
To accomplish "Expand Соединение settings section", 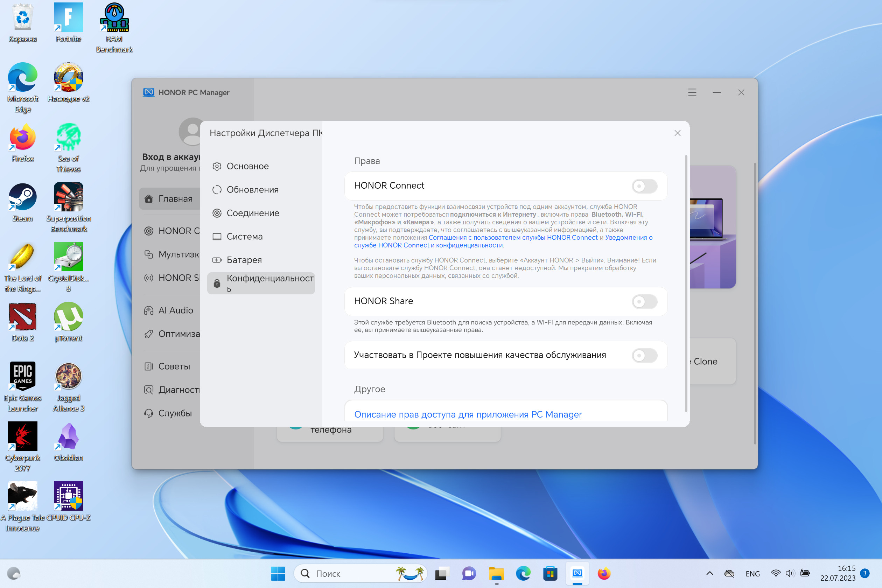I will [x=253, y=212].
